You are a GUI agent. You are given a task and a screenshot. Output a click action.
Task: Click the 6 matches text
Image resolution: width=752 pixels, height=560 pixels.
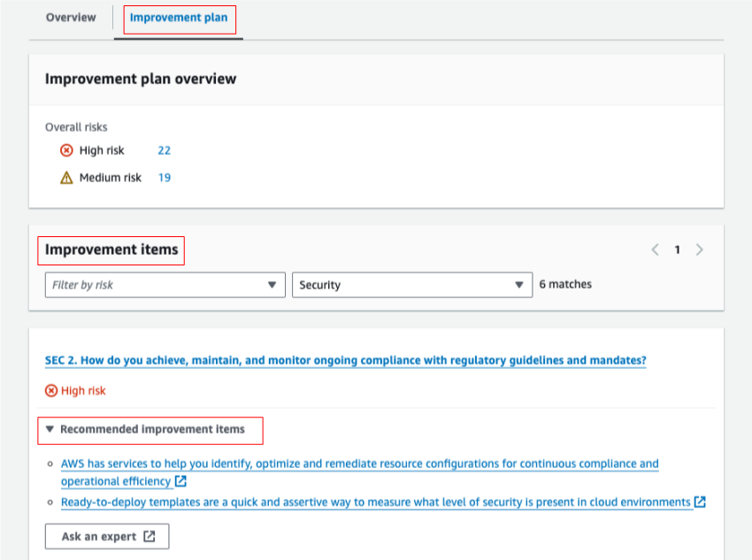(x=565, y=284)
